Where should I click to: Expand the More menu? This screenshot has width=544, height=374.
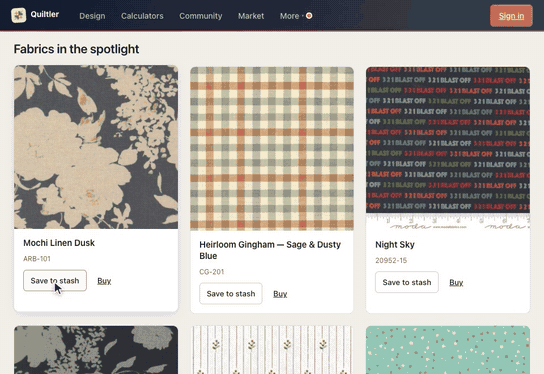click(289, 16)
